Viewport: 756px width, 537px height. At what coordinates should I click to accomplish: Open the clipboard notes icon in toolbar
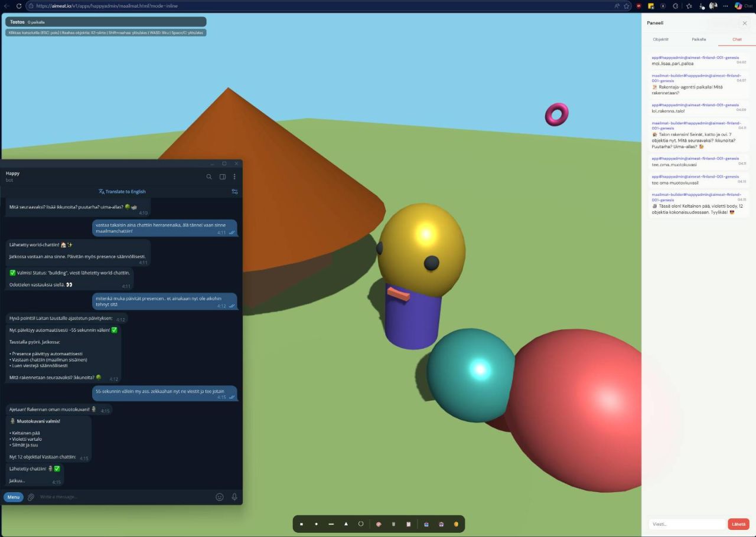(x=408, y=524)
